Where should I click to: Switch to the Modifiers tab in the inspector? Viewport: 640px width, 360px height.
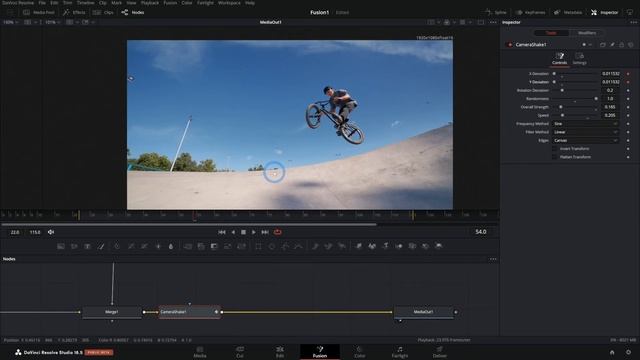click(x=587, y=33)
